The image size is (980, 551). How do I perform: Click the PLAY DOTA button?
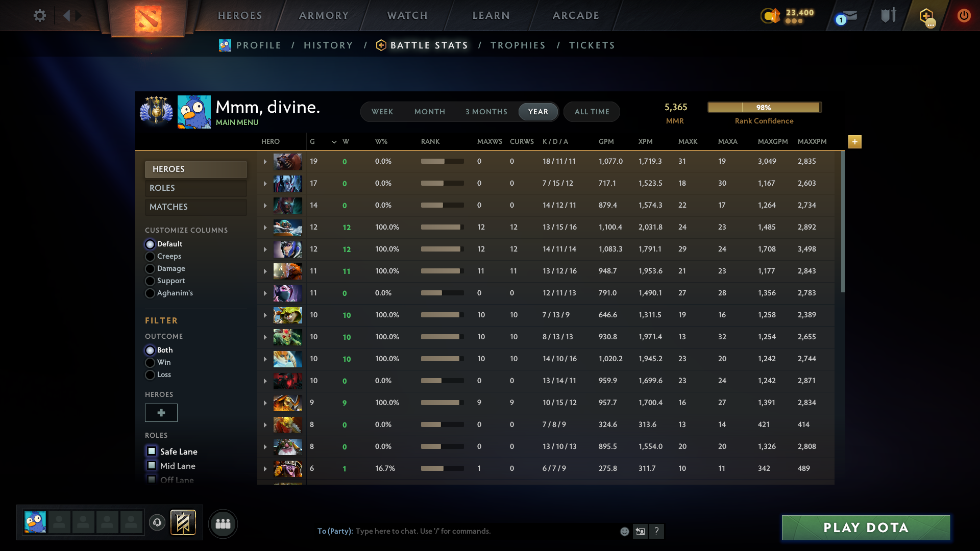pos(865,528)
